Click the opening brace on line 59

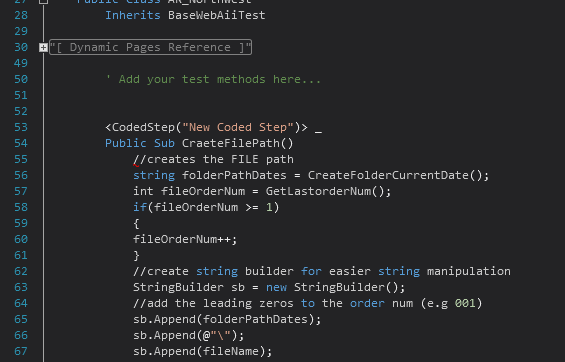click(136, 223)
